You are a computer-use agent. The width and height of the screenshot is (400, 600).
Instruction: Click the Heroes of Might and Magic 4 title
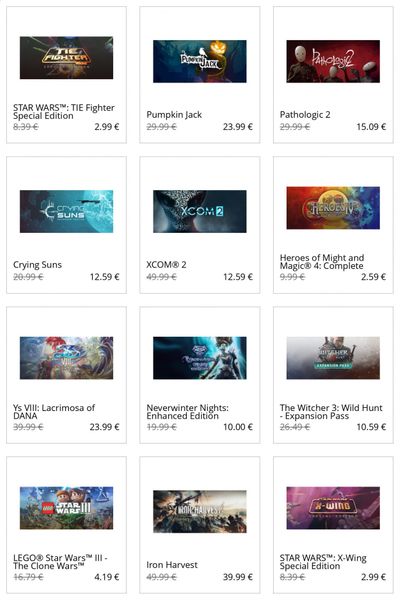(x=322, y=262)
